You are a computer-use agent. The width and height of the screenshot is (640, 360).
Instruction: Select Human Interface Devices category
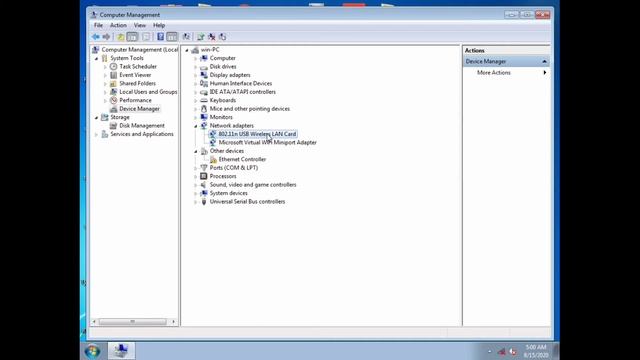tap(241, 83)
